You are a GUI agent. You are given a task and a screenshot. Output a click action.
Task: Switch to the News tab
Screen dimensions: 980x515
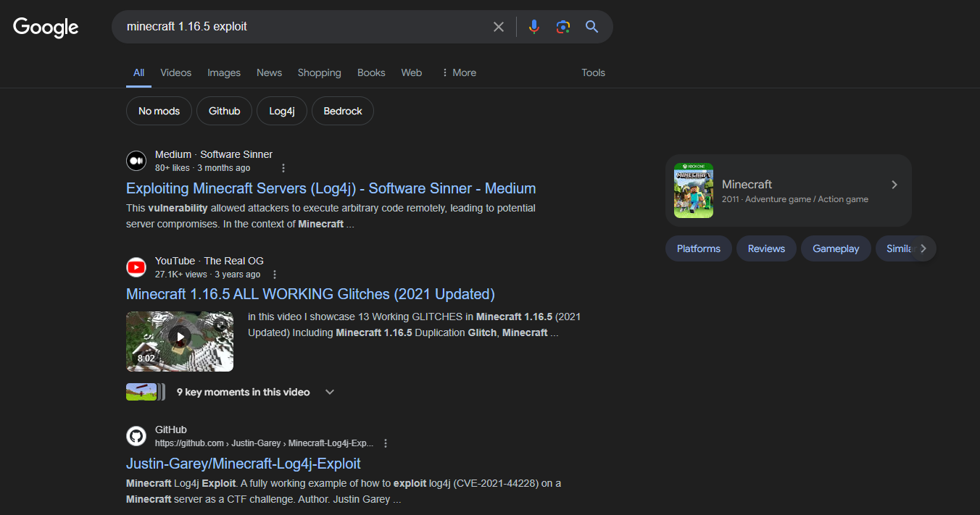269,72
